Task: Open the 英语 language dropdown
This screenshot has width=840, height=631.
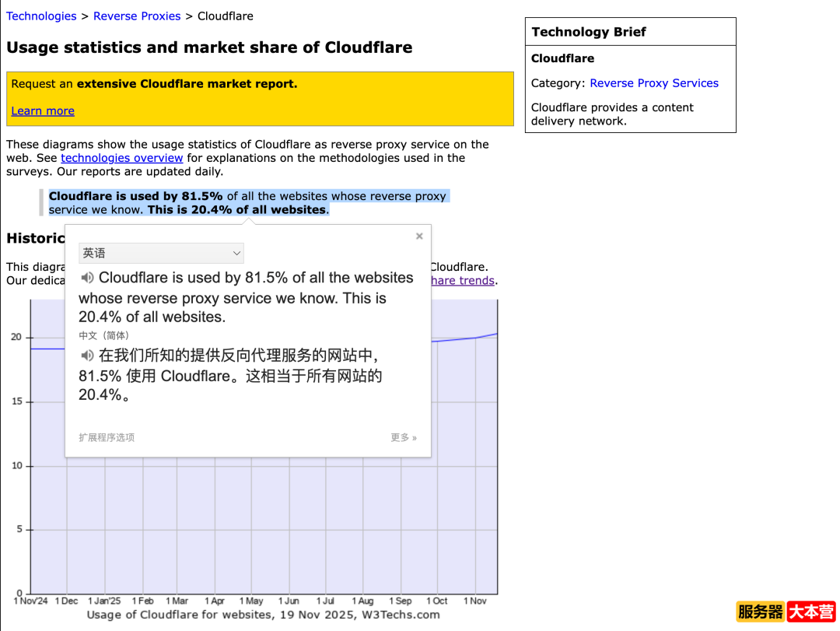Action: [x=160, y=253]
